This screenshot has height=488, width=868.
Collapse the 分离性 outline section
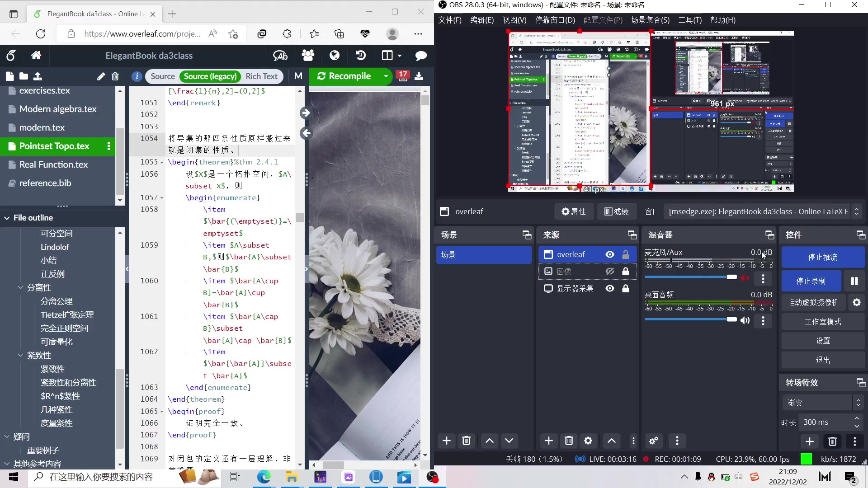click(20, 287)
